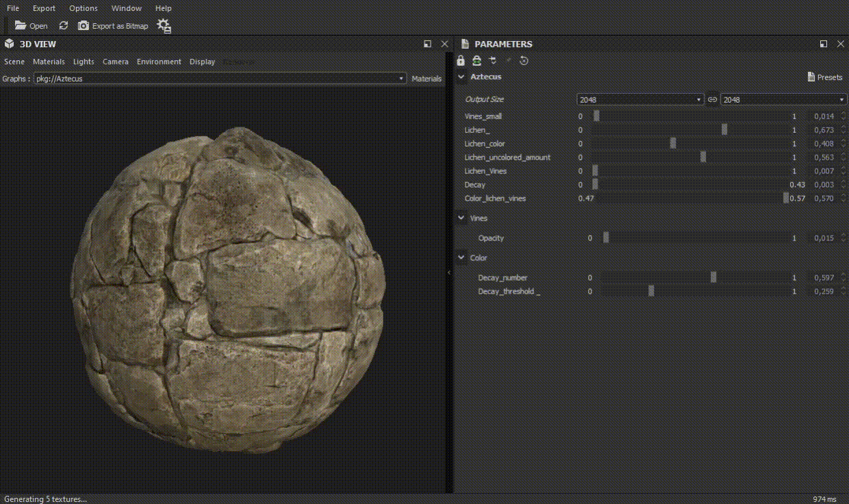
Task: Click the parameter options arrows icon
Action: point(493,61)
